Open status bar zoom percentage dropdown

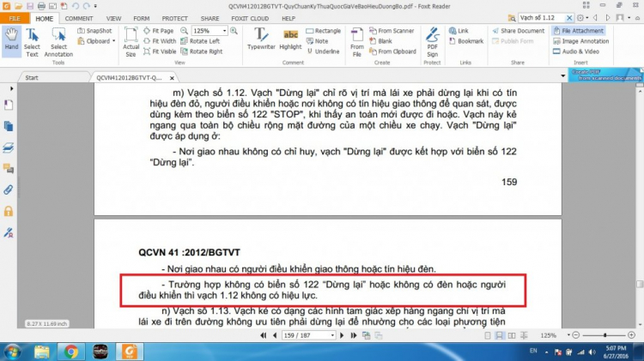568,335
